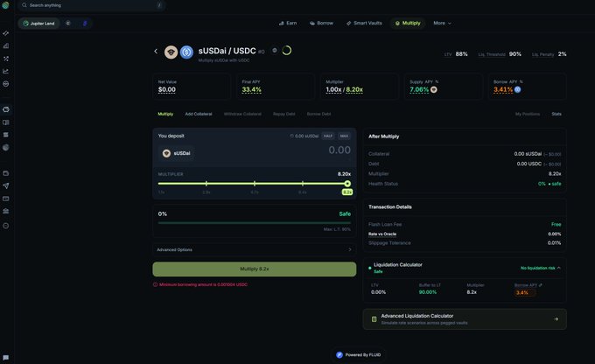Screen dimensions: 595x364
Task: Click the green Multiply 8.2x button
Action: 255,269
